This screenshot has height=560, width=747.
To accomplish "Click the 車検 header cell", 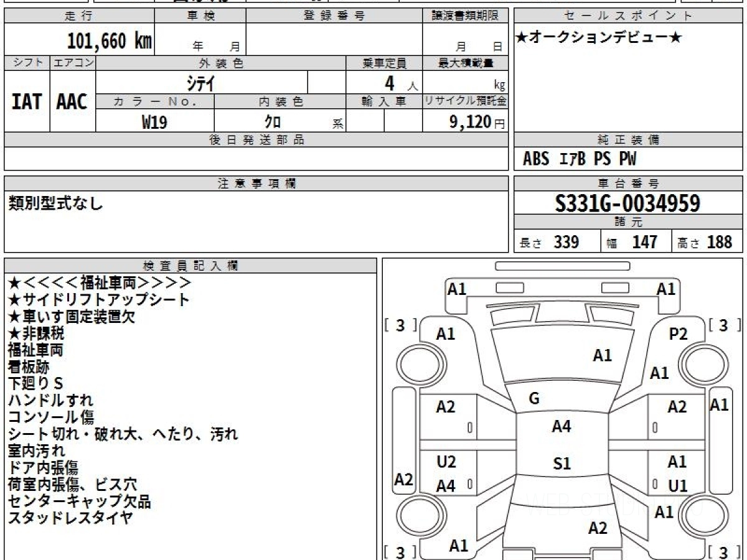I will tap(200, 16).
